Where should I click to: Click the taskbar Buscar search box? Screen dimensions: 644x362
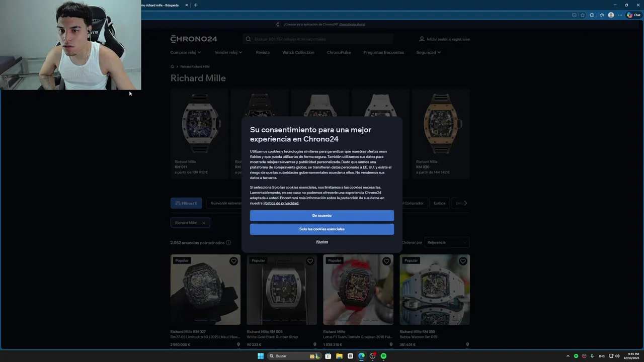[295, 356]
